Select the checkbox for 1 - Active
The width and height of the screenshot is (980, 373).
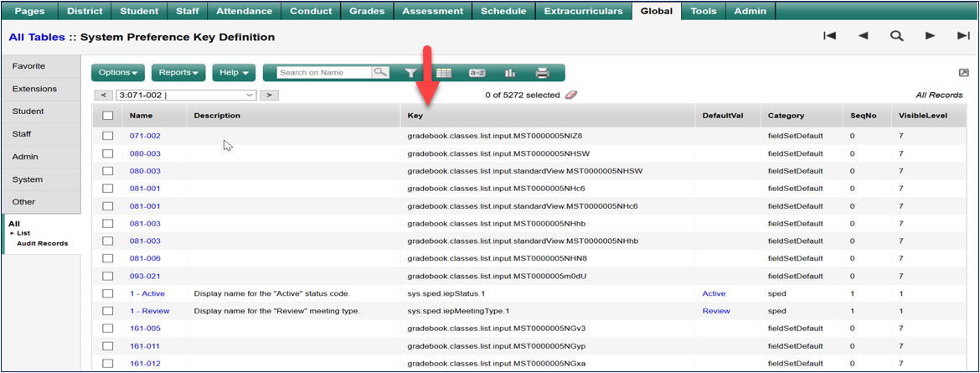pyautogui.click(x=107, y=293)
